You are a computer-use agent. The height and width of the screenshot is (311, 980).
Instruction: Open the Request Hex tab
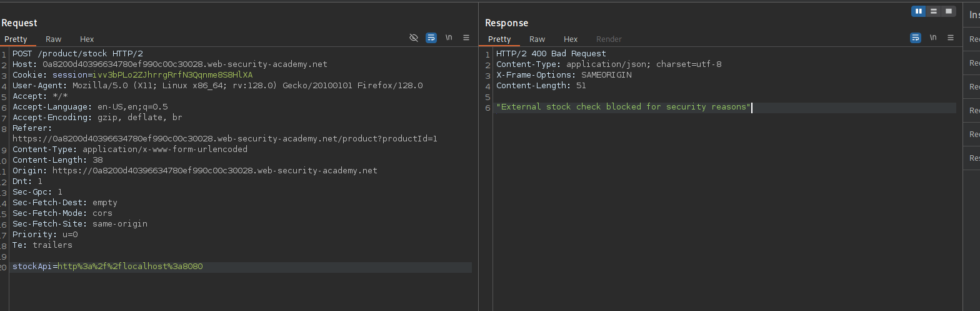(x=87, y=39)
